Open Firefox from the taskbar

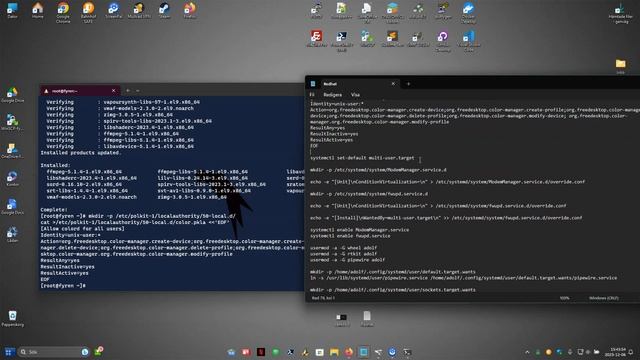coord(349,352)
